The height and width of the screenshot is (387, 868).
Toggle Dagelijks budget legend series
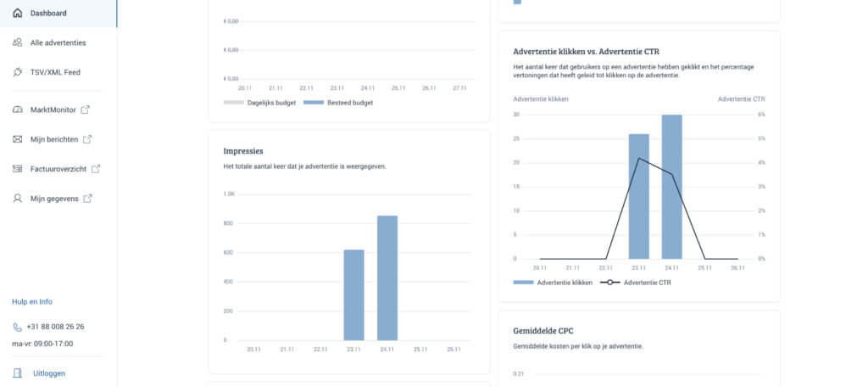click(259, 103)
